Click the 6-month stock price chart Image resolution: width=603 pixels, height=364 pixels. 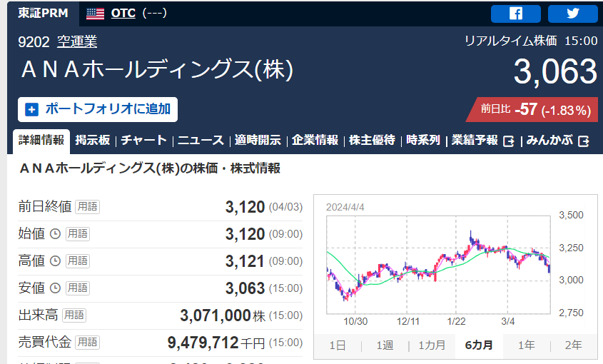coord(438,265)
